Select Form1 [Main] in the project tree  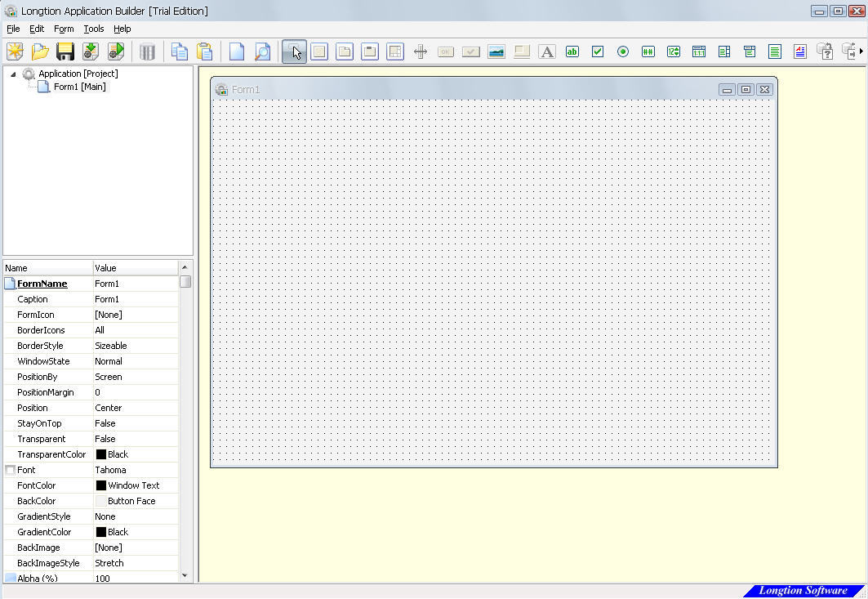click(77, 87)
